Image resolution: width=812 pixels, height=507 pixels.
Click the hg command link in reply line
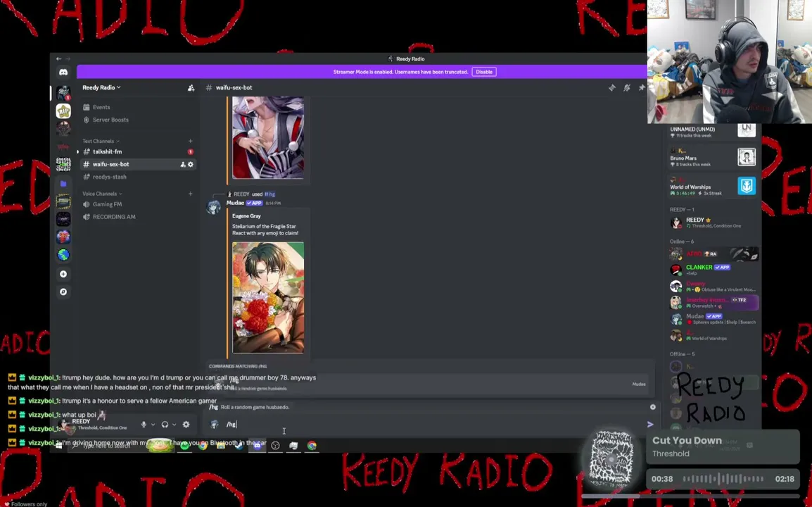click(x=269, y=194)
